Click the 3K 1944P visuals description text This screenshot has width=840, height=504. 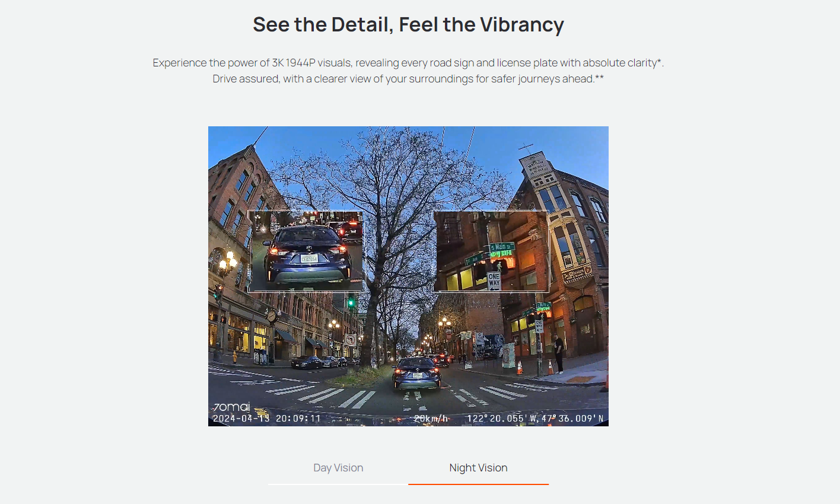click(408, 63)
